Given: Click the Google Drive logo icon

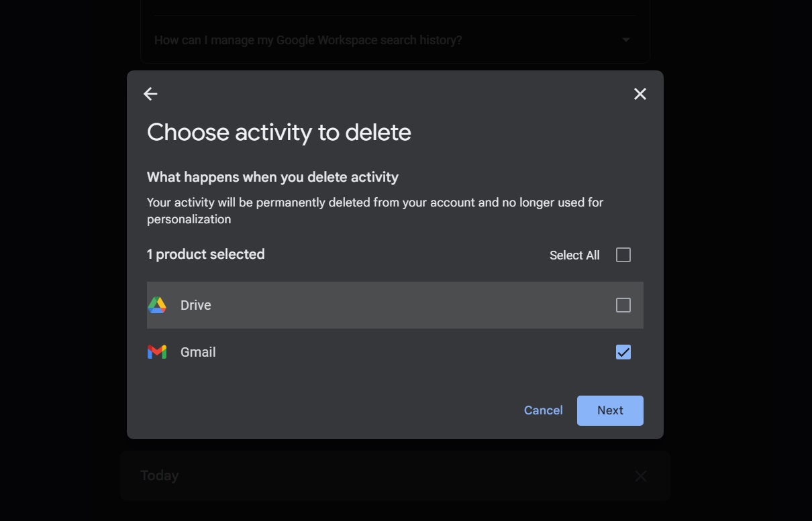Looking at the screenshot, I should pyautogui.click(x=157, y=305).
